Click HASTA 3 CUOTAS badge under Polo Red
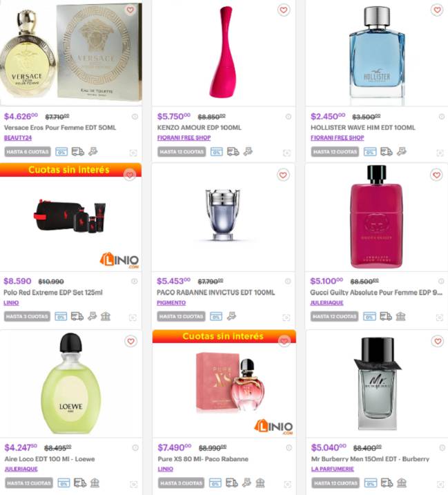This screenshot has height=495, width=448. pyautogui.click(x=27, y=316)
